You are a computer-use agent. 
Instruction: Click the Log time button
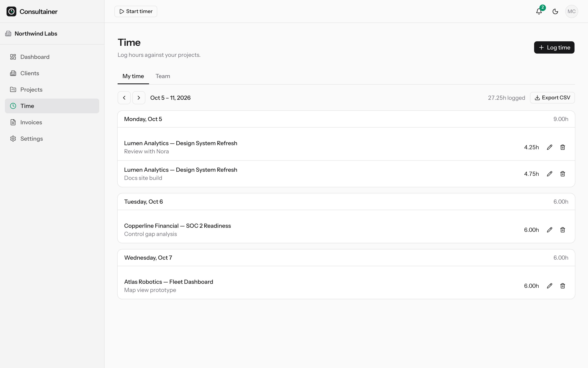coord(554,47)
